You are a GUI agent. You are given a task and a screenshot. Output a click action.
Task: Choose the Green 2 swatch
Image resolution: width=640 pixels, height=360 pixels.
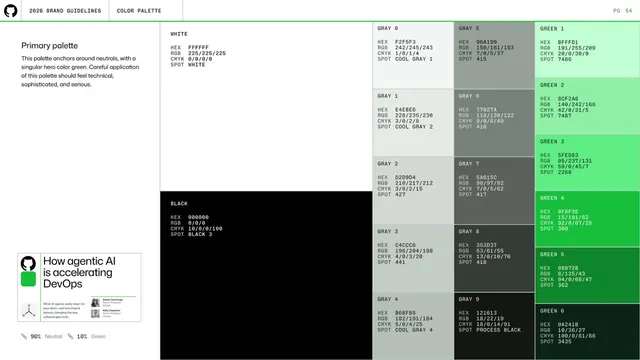(x=587, y=107)
